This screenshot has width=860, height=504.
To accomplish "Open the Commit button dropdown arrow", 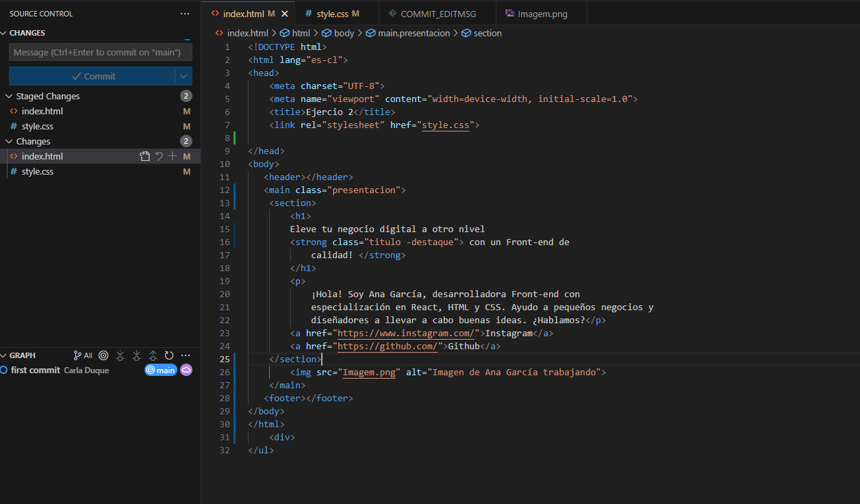I will click(184, 76).
